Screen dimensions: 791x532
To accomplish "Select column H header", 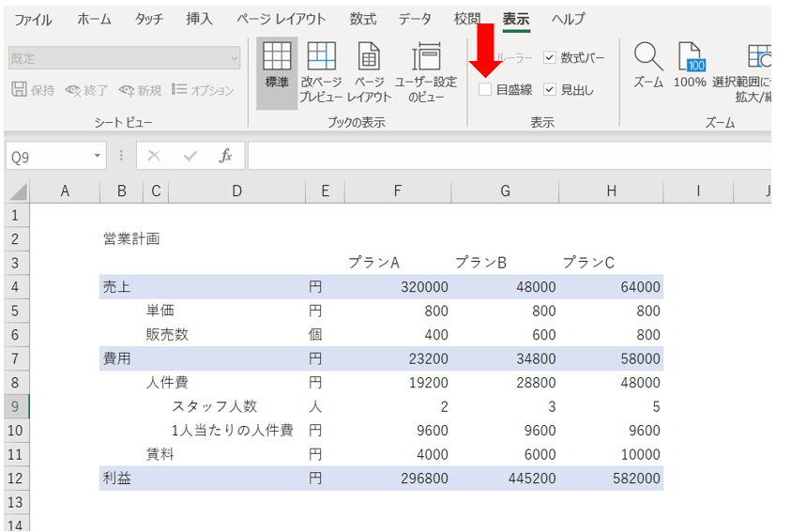I will 612,191.
